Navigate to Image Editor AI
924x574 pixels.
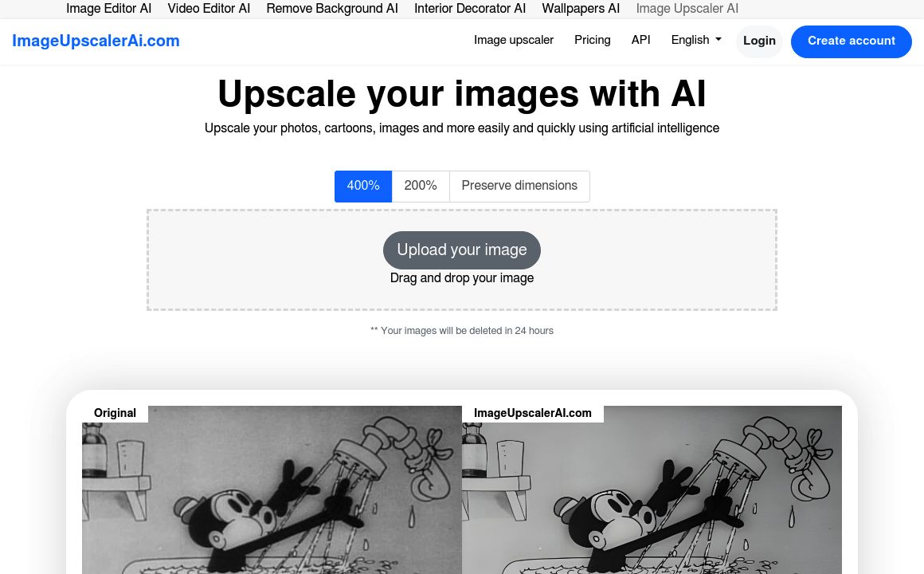tap(108, 9)
